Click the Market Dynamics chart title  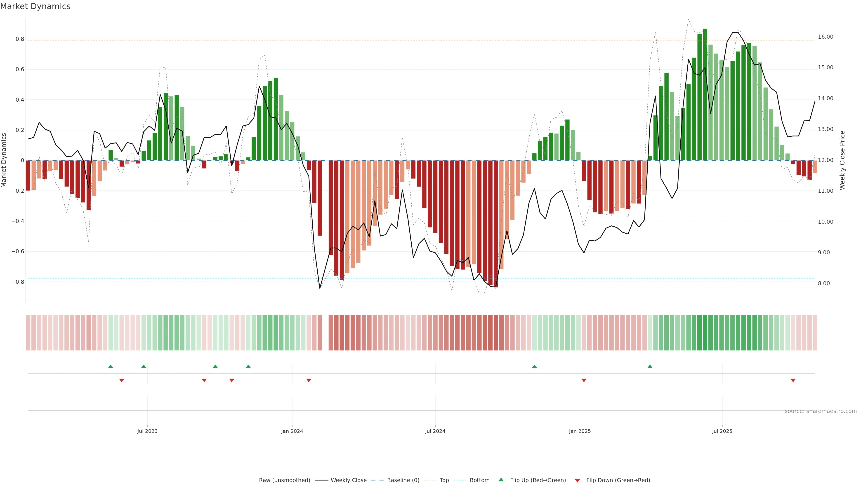coord(35,6)
